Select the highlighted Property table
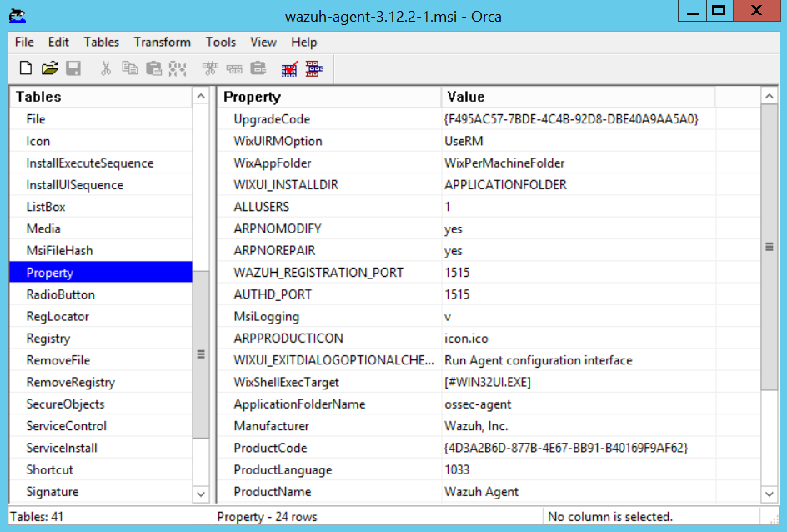Image resolution: width=787 pixels, height=532 pixels. (101, 273)
